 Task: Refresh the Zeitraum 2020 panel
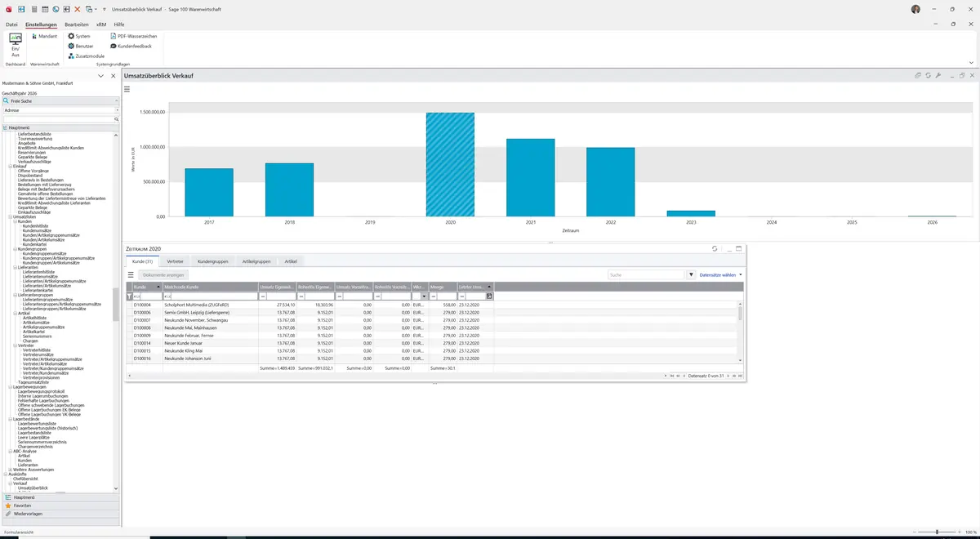click(715, 248)
